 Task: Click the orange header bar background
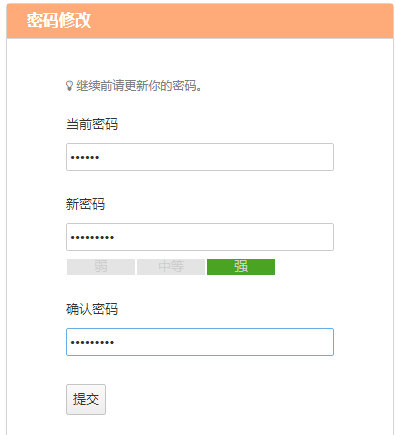click(x=233, y=21)
